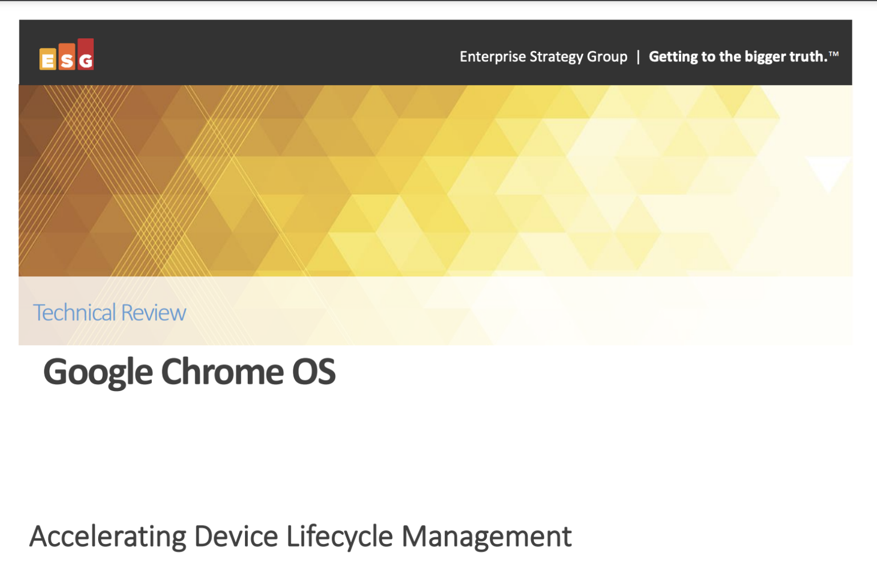Select the 'Enterprise Strategy Group' header text

click(x=543, y=57)
